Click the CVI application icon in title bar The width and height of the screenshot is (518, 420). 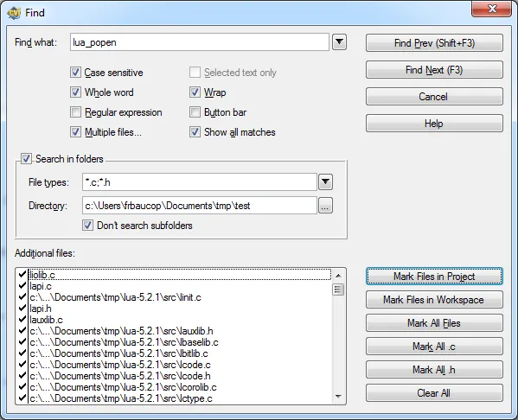(x=14, y=13)
